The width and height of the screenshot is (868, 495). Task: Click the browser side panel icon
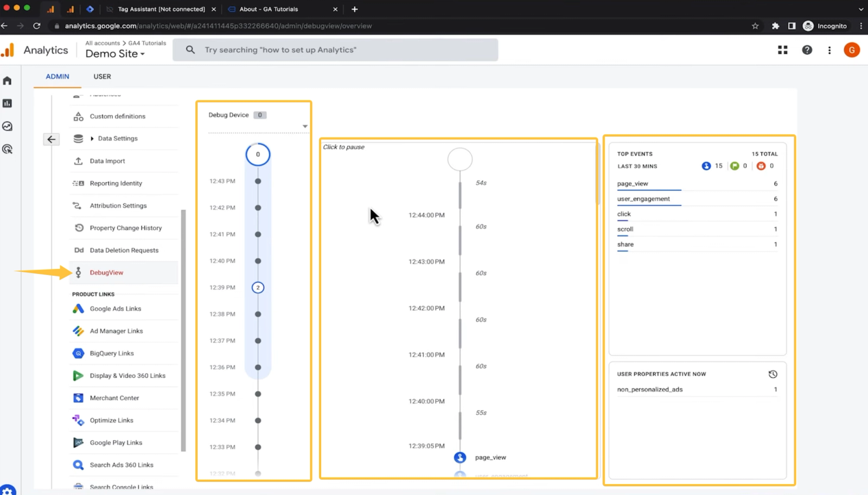pos(792,25)
